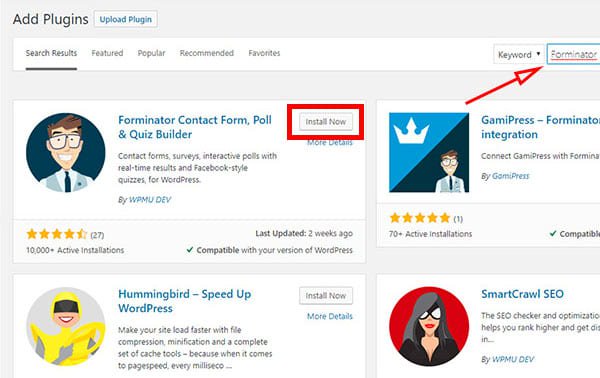
Task: Open More Details for Hummingbird plugin
Action: coord(330,316)
